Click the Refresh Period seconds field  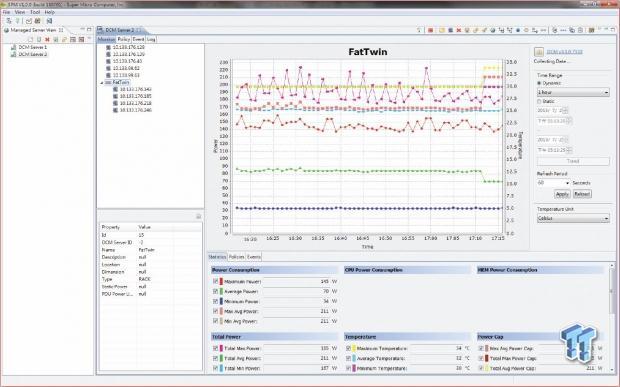coord(553,183)
